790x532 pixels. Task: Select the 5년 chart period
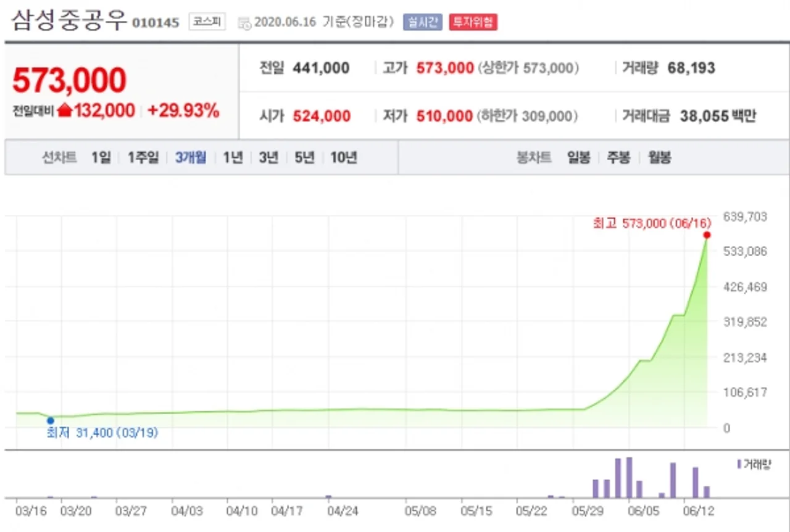(304, 157)
